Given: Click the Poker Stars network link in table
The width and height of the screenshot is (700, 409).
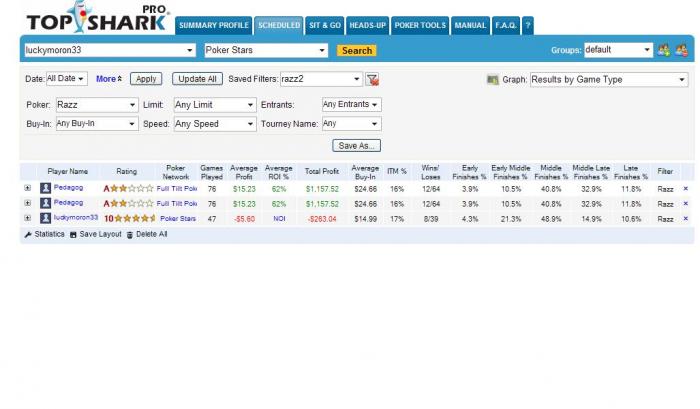Looking at the screenshot, I should coord(178,219).
